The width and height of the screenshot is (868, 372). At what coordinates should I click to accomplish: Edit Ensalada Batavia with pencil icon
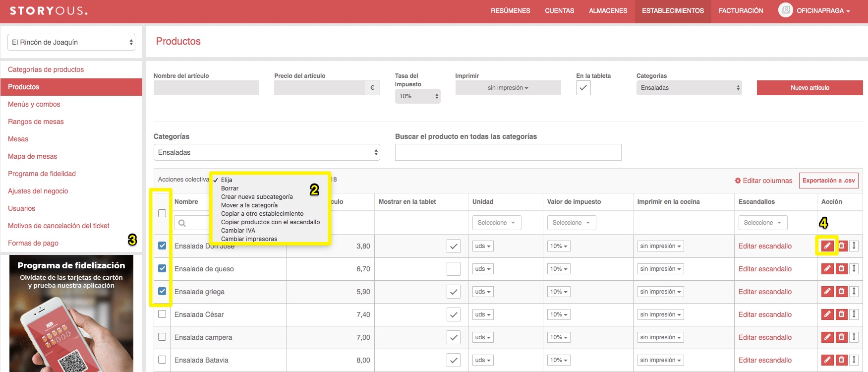pos(827,360)
